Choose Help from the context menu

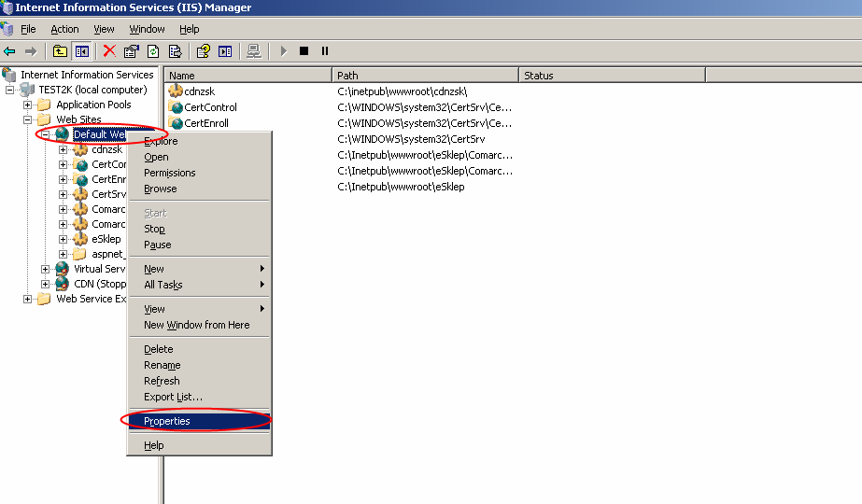200,445
